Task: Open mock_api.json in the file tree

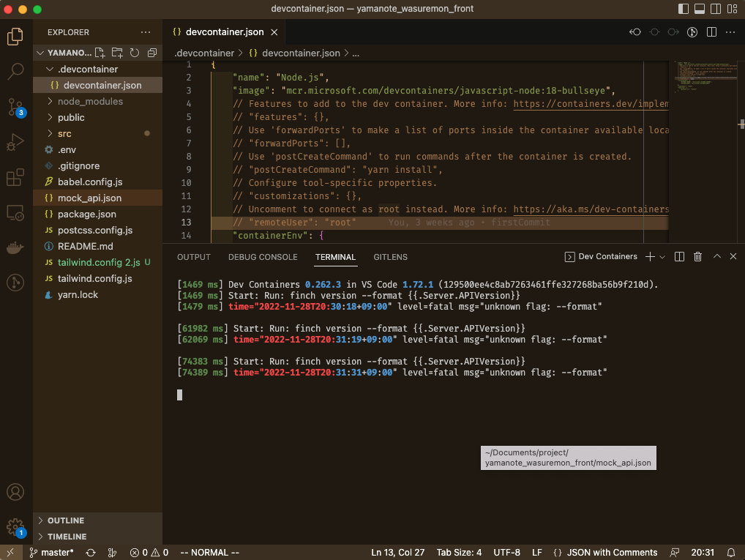Action: coord(97,198)
